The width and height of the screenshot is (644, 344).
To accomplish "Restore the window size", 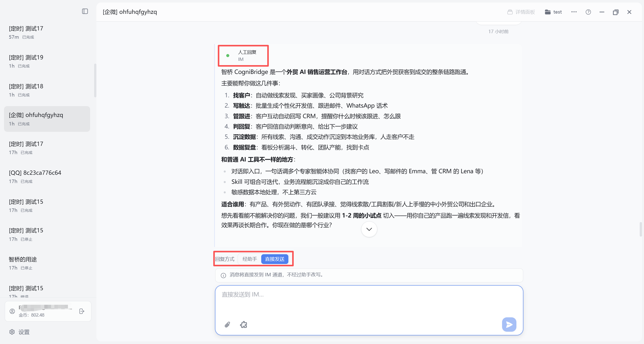I will pyautogui.click(x=616, y=12).
